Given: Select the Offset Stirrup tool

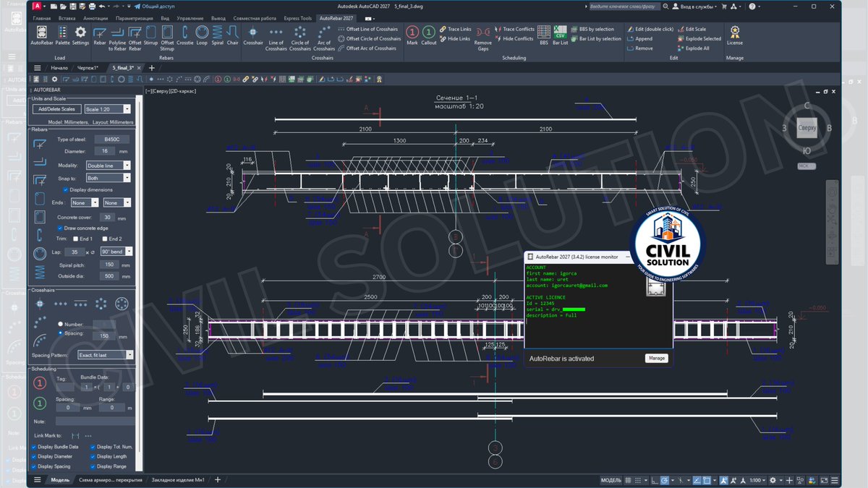Looking at the screenshot, I should click(167, 38).
